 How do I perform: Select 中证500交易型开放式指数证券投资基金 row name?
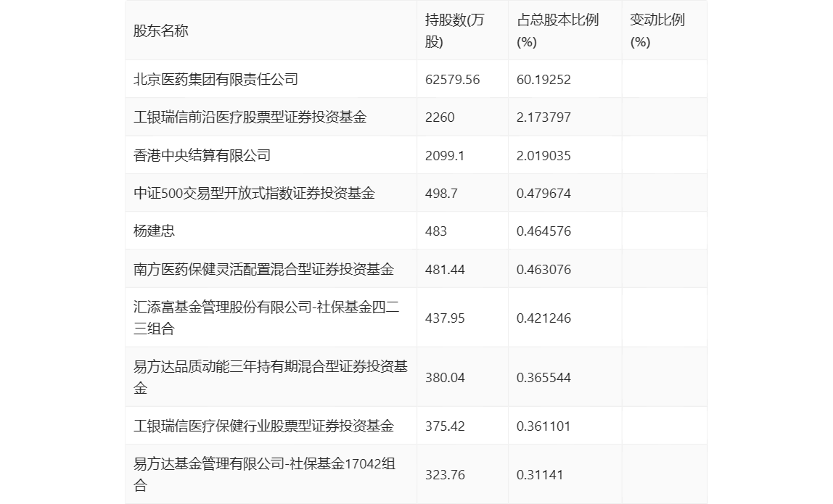254,193
